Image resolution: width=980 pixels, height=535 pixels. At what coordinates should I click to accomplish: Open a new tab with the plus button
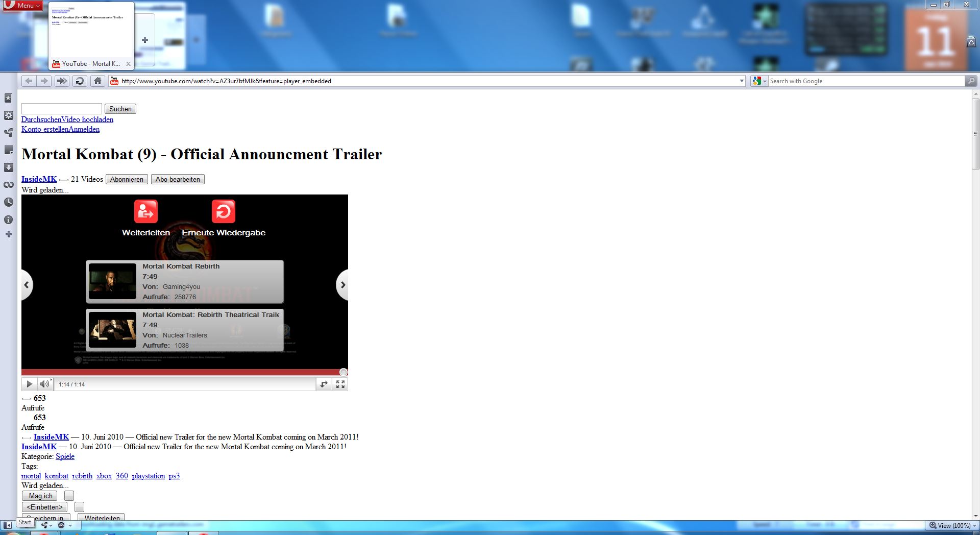tap(145, 40)
